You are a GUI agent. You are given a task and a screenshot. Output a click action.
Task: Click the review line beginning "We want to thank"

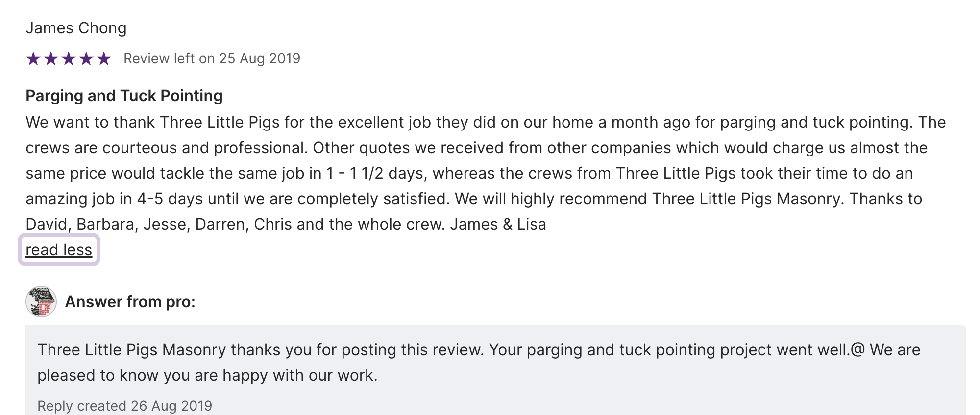(x=485, y=122)
